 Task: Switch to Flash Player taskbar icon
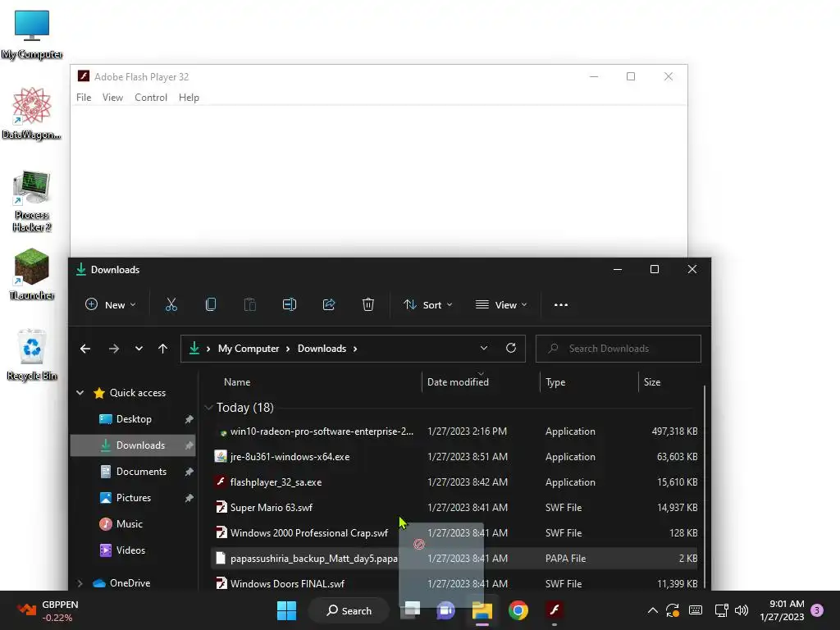click(x=555, y=610)
